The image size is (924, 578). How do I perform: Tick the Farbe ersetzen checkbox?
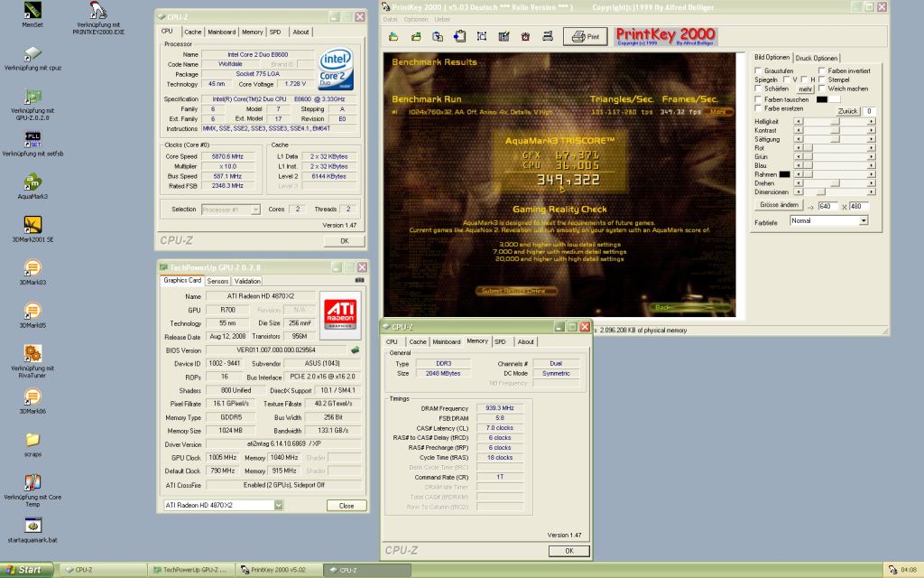758,108
